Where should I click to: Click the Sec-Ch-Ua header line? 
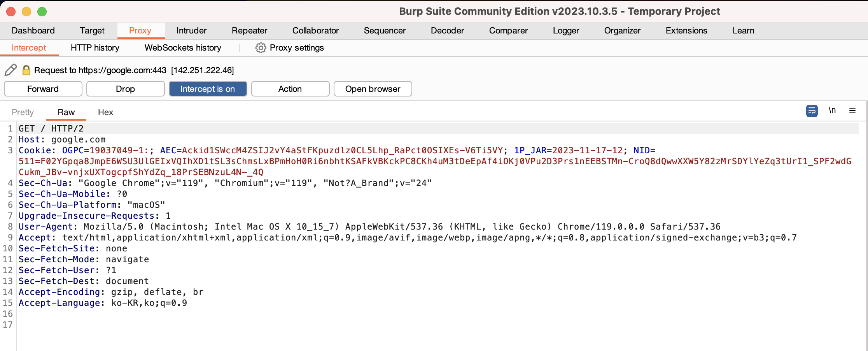[225, 183]
